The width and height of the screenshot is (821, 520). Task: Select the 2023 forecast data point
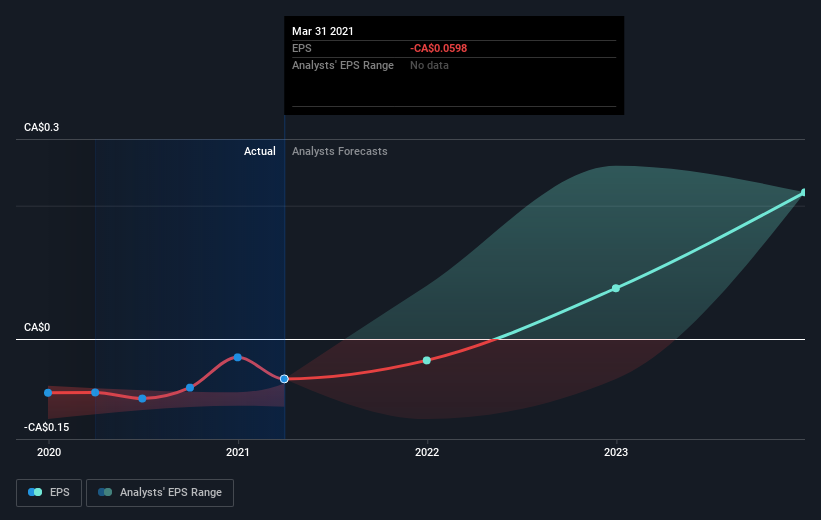(616, 289)
